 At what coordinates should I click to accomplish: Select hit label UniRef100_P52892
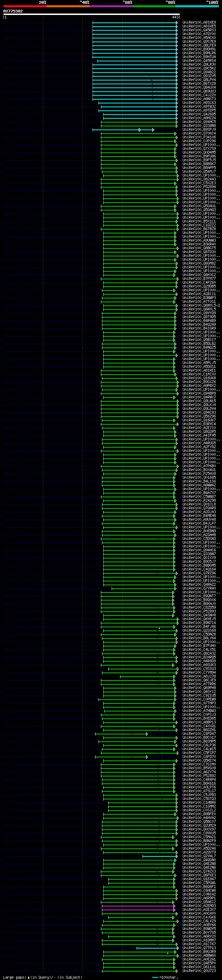click(199, 776)
